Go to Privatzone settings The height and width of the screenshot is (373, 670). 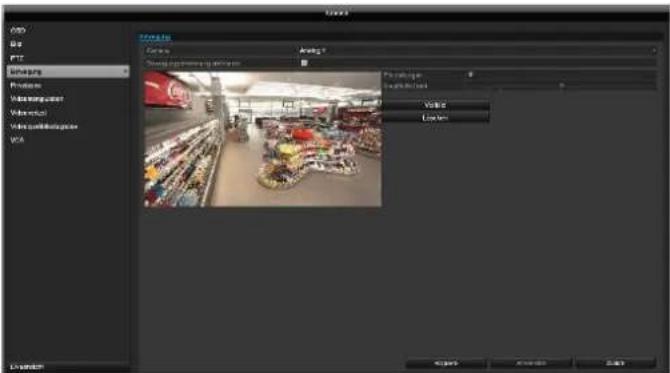26,85
